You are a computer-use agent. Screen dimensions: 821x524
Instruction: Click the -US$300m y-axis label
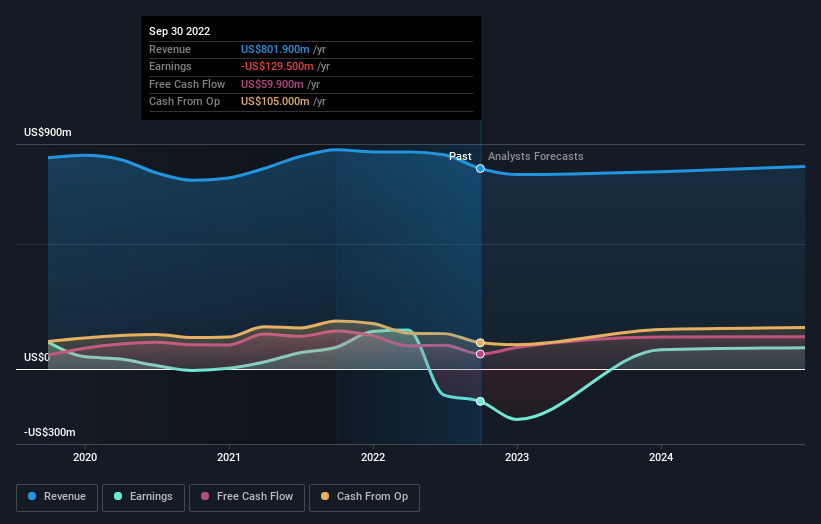50,432
